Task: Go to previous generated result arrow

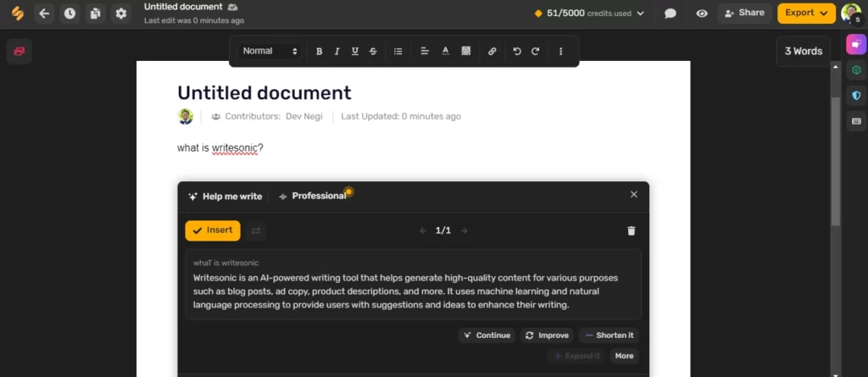Action: click(x=423, y=230)
